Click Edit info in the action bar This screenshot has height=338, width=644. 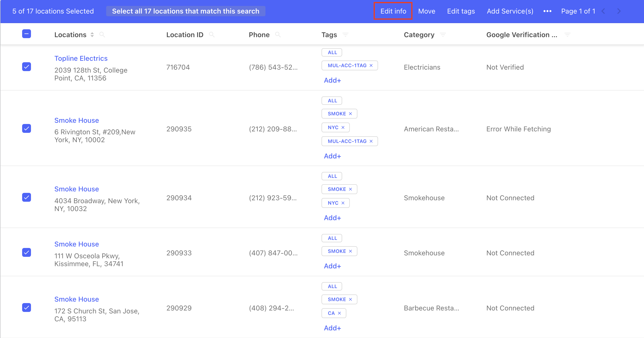(x=393, y=11)
